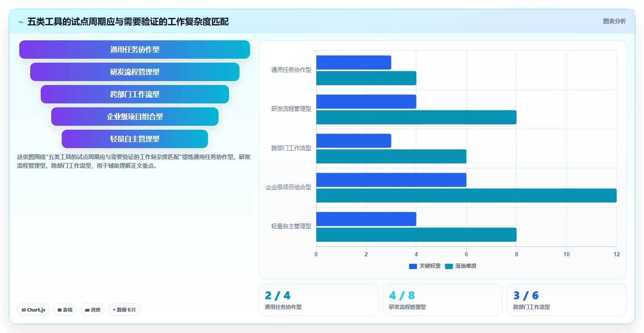Screen dimensions: 644x333
Task: Click the blue 关键权重 legend color box
Action: coord(413,266)
